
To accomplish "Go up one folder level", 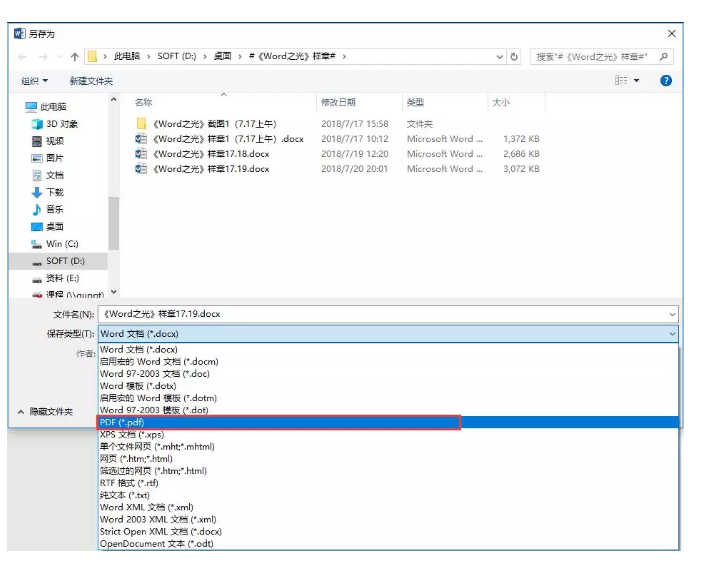I will [x=75, y=57].
